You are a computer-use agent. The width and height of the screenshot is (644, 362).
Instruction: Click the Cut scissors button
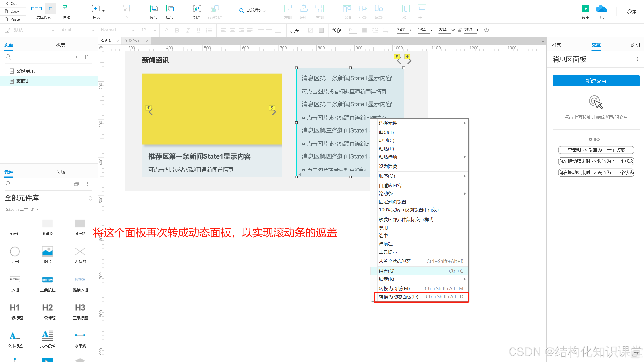tap(11, 4)
